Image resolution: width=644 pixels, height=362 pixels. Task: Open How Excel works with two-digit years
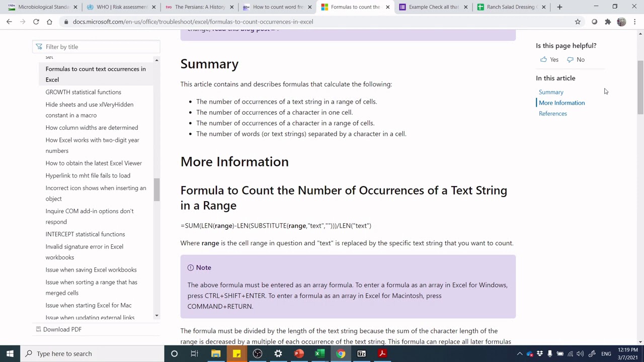coord(93,145)
